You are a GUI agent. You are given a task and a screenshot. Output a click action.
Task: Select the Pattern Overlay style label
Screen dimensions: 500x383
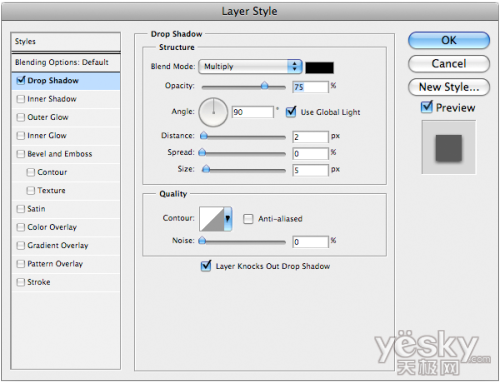55,264
